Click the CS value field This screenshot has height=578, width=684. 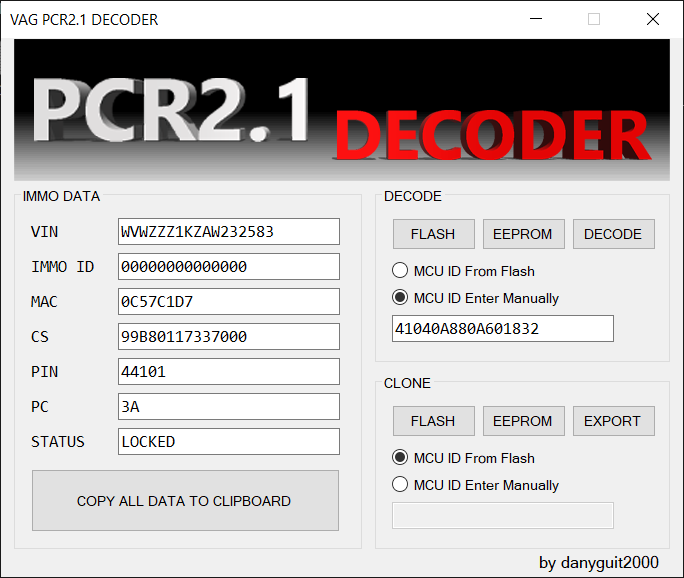pyautogui.click(x=228, y=337)
